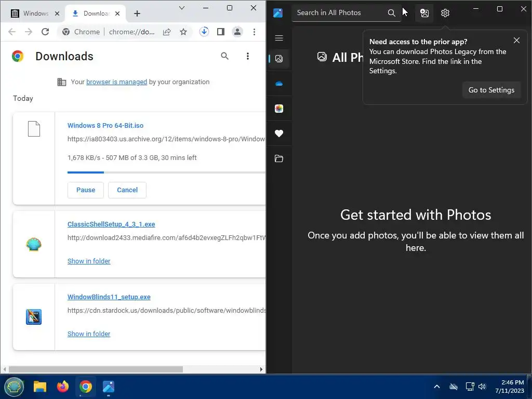Switch to Photos app from taskbar

coord(109,387)
